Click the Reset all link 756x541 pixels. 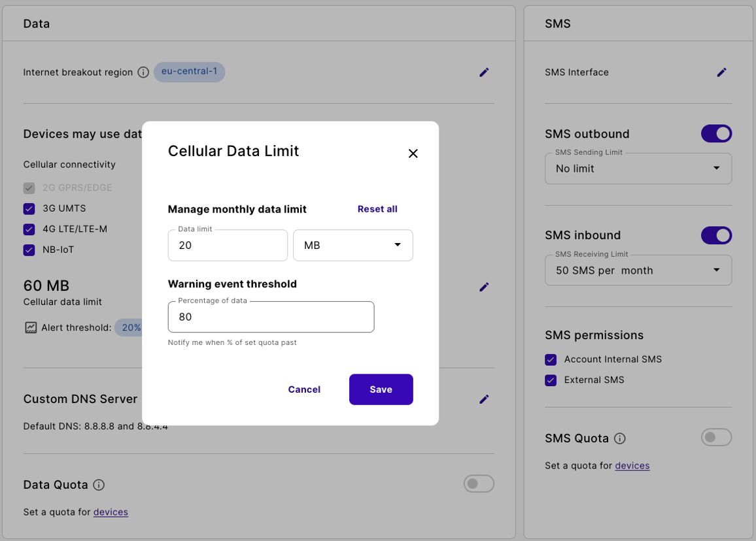pyautogui.click(x=377, y=209)
